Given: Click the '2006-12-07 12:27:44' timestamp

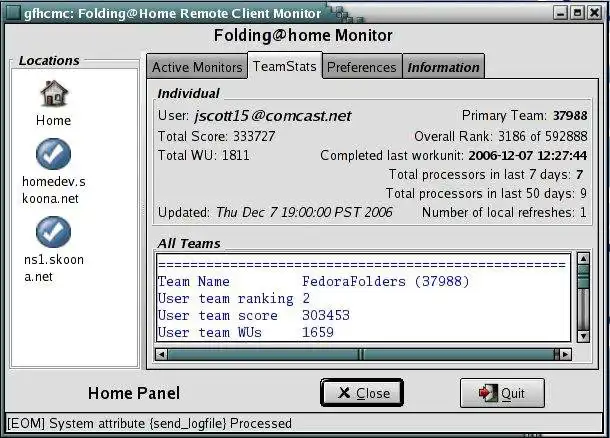Looking at the screenshot, I should click(x=528, y=156).
